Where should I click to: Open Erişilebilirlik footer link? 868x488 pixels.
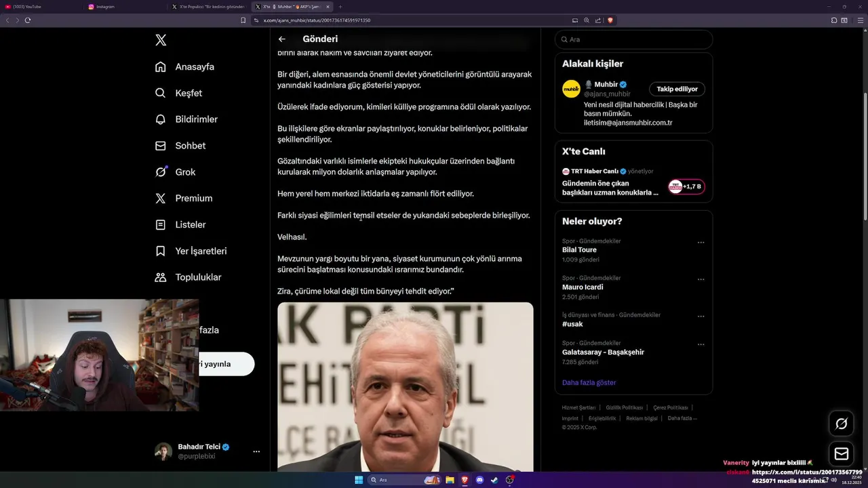pos(602,418)
